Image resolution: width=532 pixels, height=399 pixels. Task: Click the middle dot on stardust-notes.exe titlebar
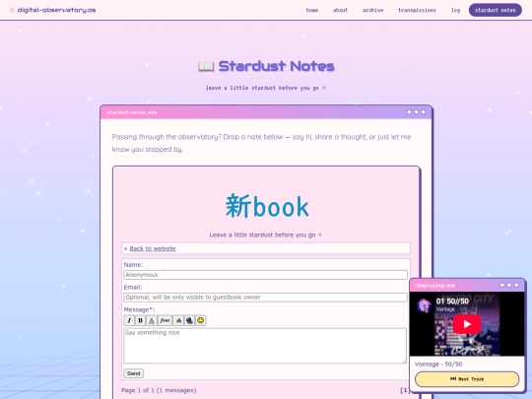417,112
